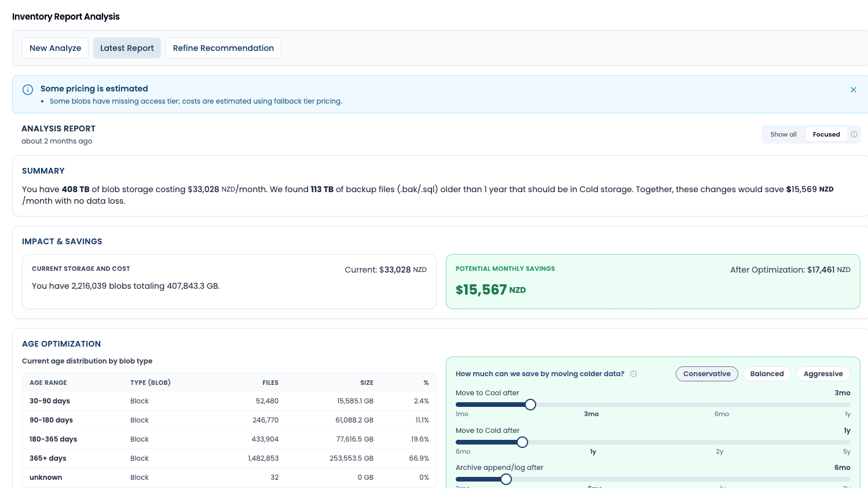868x496 pixels.
Task: Open the Latest Report tab
Action: pos(127,48)
